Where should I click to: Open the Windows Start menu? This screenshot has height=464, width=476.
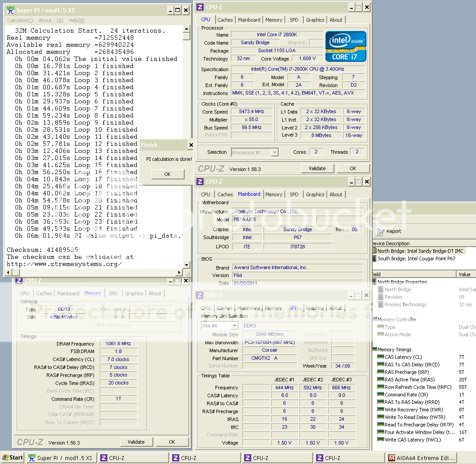(12, 458)
